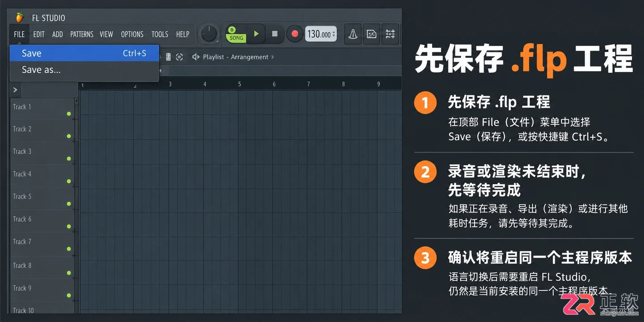Open the VIEW menu
Image resolution: width=644 pixels, height=322 pixels.
[x=106, y=34]
